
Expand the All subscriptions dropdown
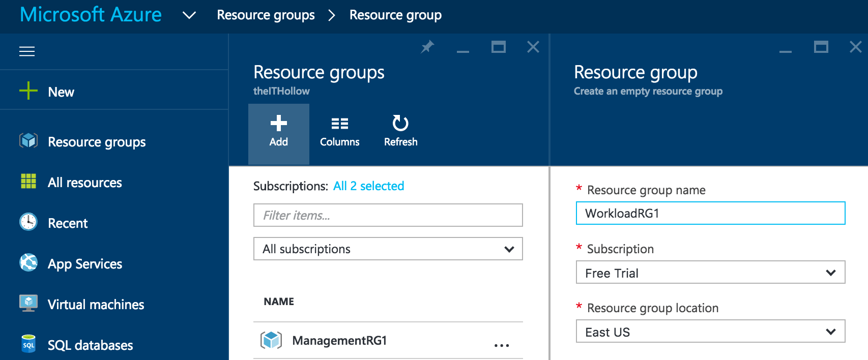pyautogui.click(x=388, y=249)
